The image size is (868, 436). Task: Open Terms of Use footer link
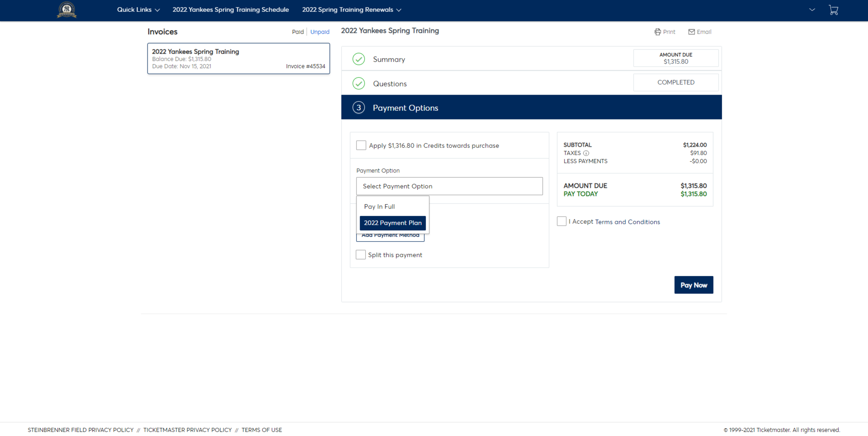pyautogui.click(x=261, y=430)
